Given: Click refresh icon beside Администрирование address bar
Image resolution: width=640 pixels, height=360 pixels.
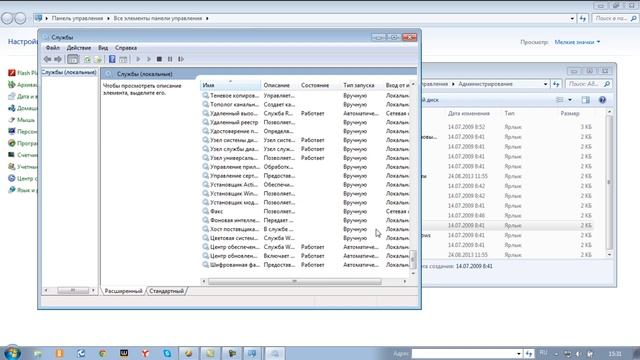Looking at the screenshot, I should [x=556, y=84].
